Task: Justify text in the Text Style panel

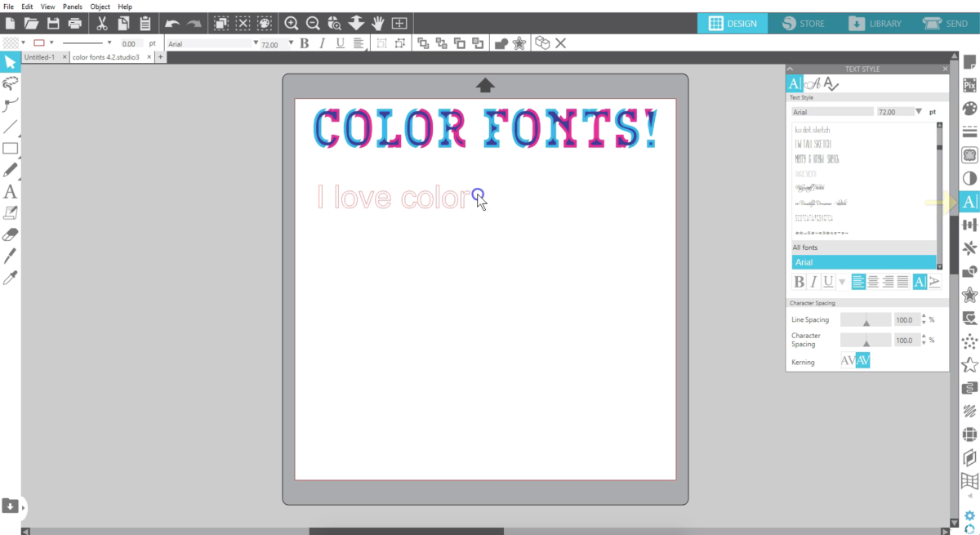Action: [x=902, y=282]
